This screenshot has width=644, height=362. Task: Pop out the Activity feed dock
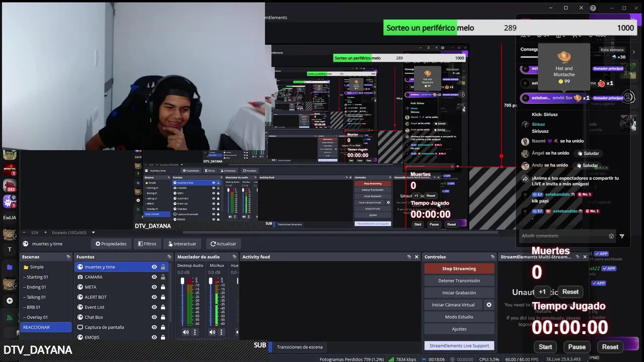tap(409, 257)
